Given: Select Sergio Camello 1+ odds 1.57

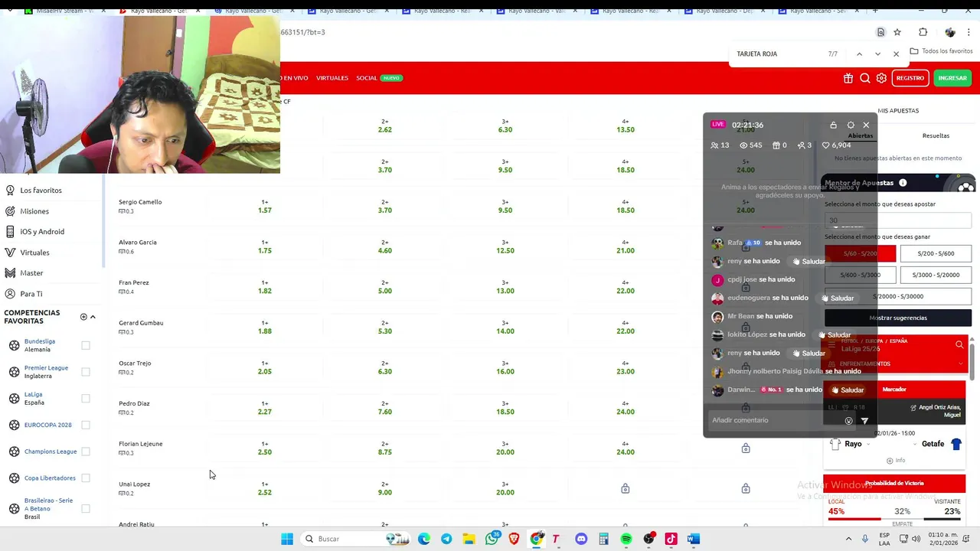Looking at the screenshot, I should pos(265,207).
